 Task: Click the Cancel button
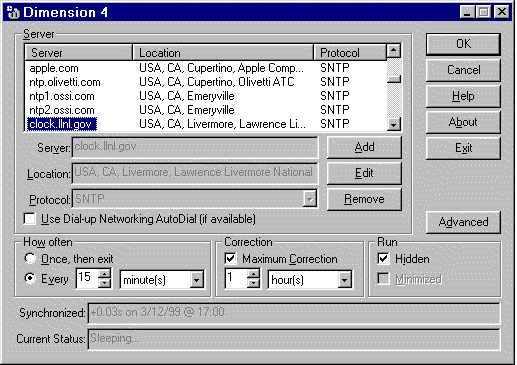tap(463, 70)
